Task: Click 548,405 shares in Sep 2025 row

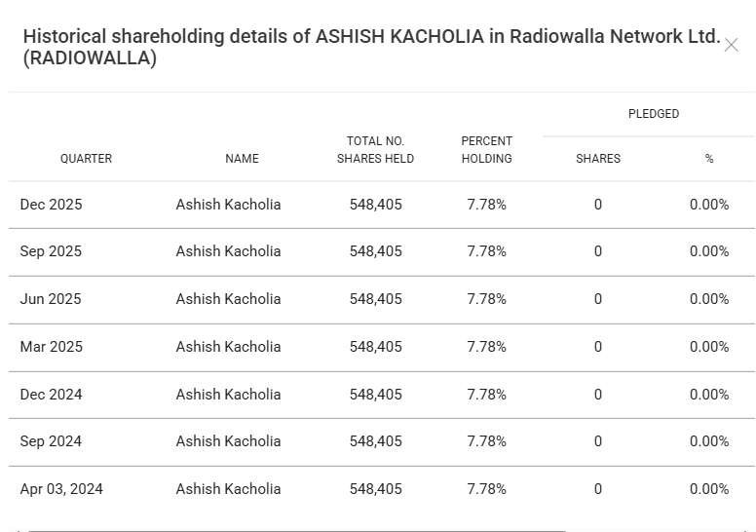Action: pyautogui.click(x=375, y=251)
